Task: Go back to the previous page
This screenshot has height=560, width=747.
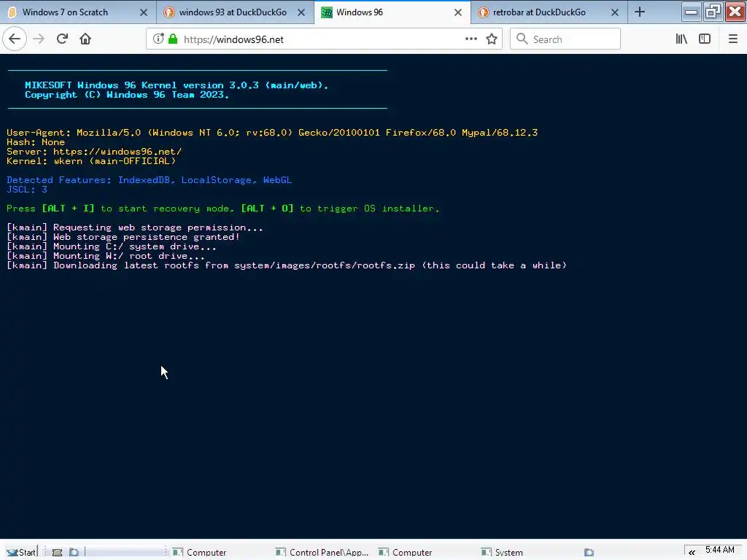Action: point(15,39)
